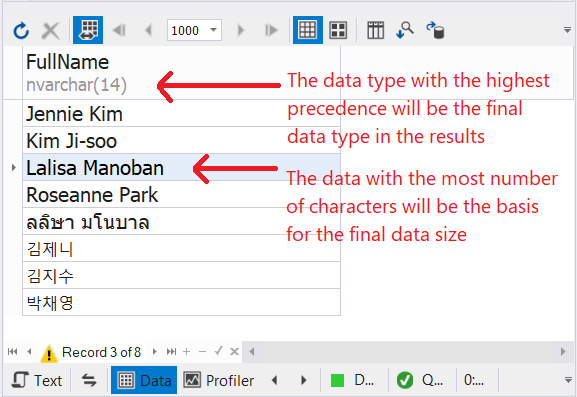
Task: Select the 김지수 row
Action: tap(181, 275)
